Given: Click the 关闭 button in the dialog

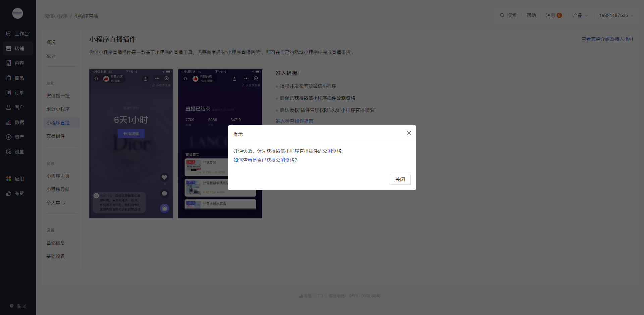Looking at the screenshot, I should point(400,179).
